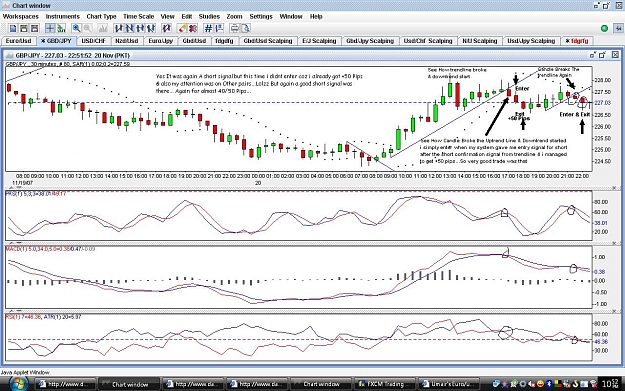
Task: Switch to the Euro/Usd tab
Action: [18, 41]
